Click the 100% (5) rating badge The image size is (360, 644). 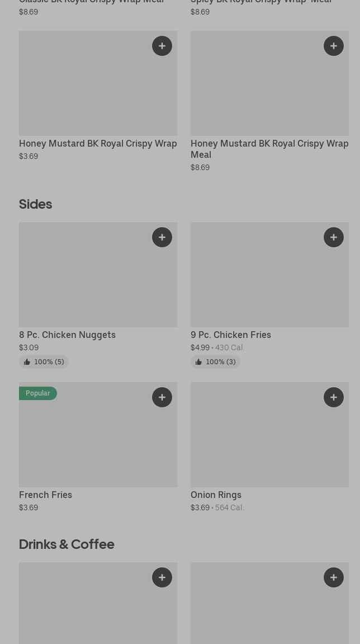44,362
